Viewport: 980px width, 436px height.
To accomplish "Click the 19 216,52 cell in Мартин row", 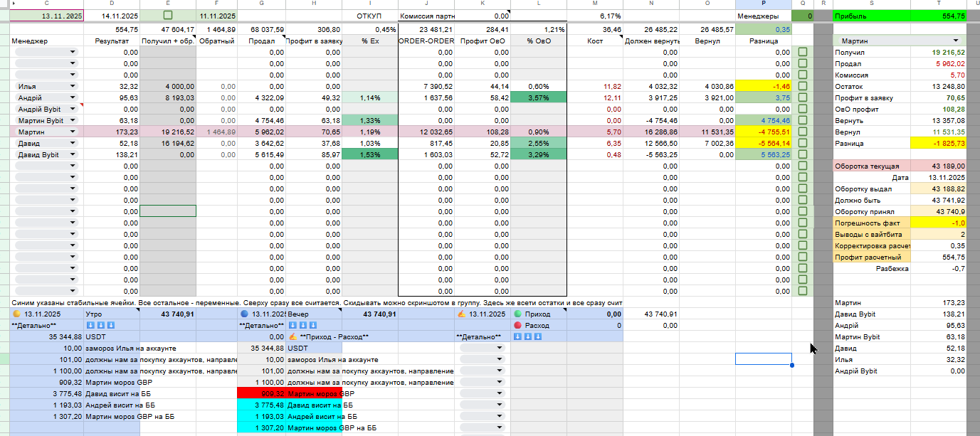I will [168, 132].
